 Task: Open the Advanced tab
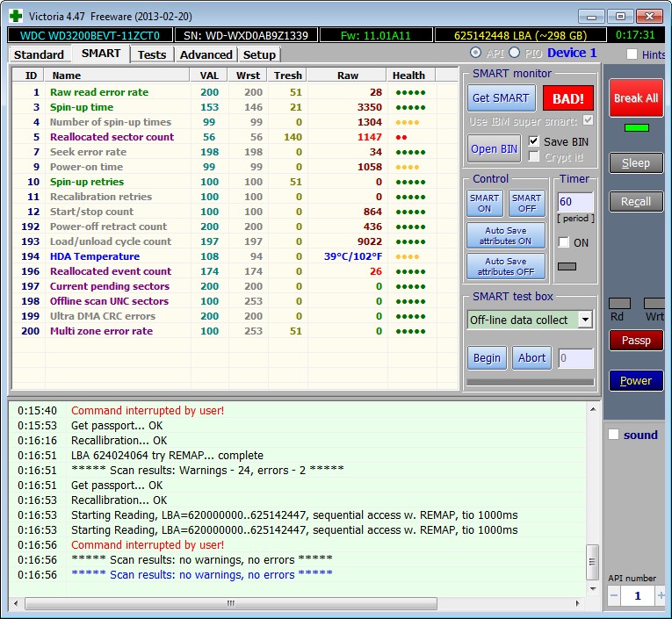206,54
